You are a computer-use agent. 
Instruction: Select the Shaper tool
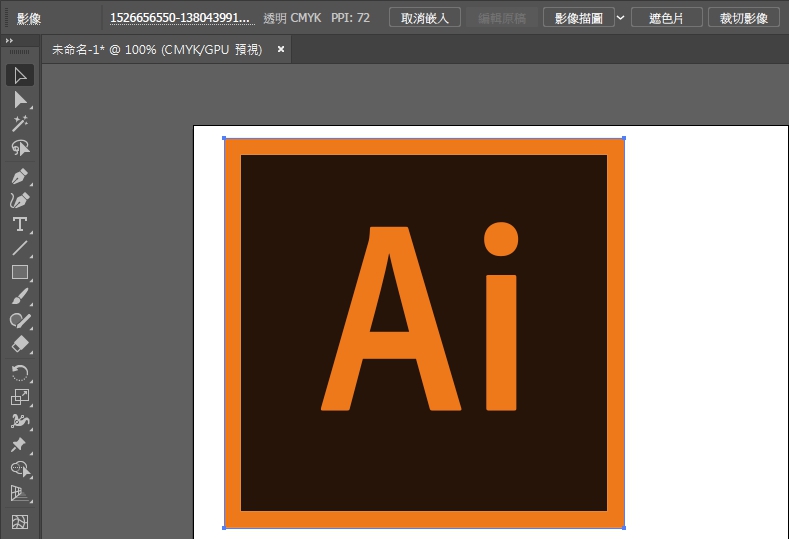[x=20, y=321]
